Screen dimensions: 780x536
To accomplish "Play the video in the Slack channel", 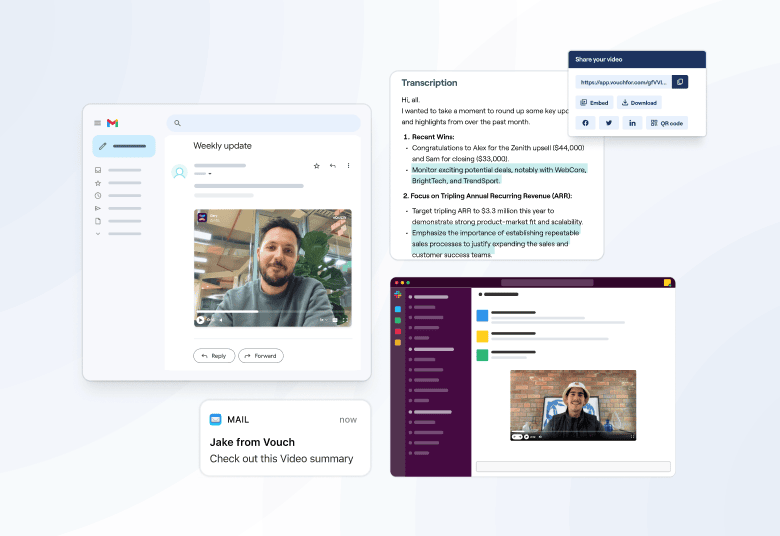I will 526,436.
